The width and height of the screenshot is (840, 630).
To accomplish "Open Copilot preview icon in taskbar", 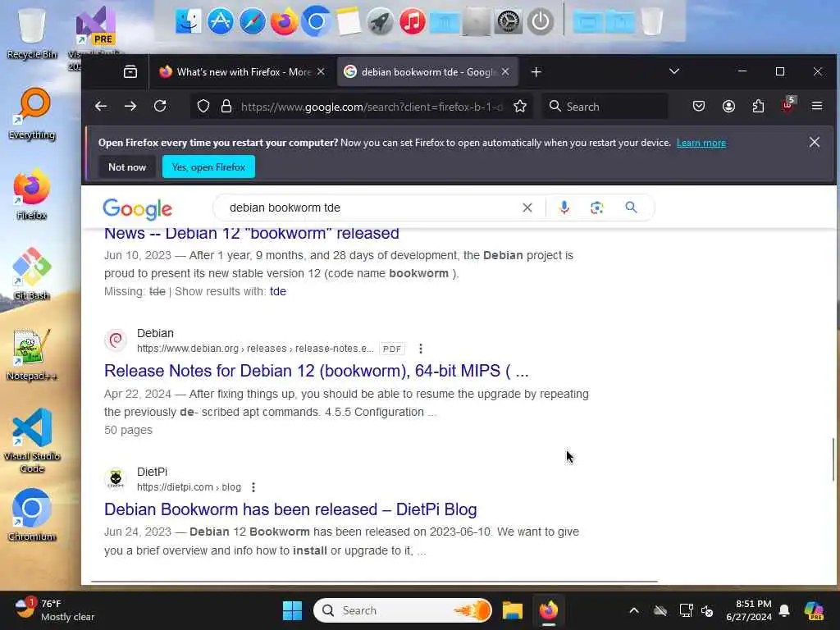I will [x=814, y=610].
